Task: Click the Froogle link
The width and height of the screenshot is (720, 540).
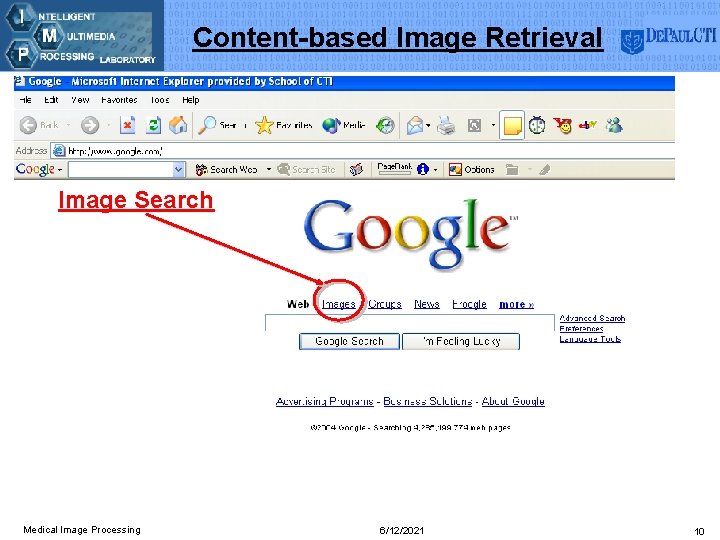Action: coord(469,304)
